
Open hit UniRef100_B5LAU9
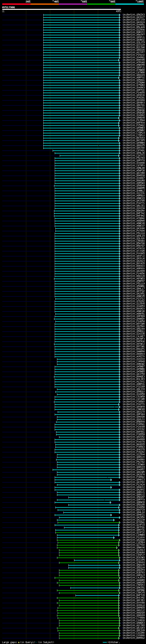coord(133,27)
